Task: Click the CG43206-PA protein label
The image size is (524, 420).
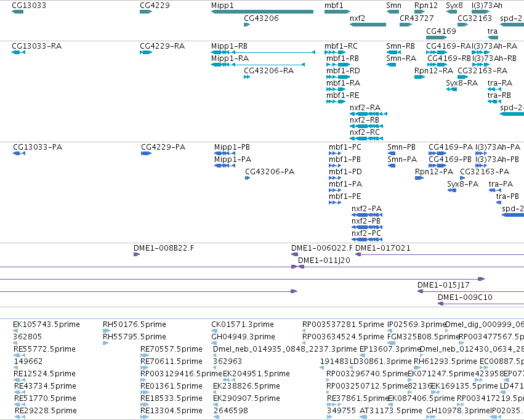Action: pyautogui.click(x=270, y=172)
